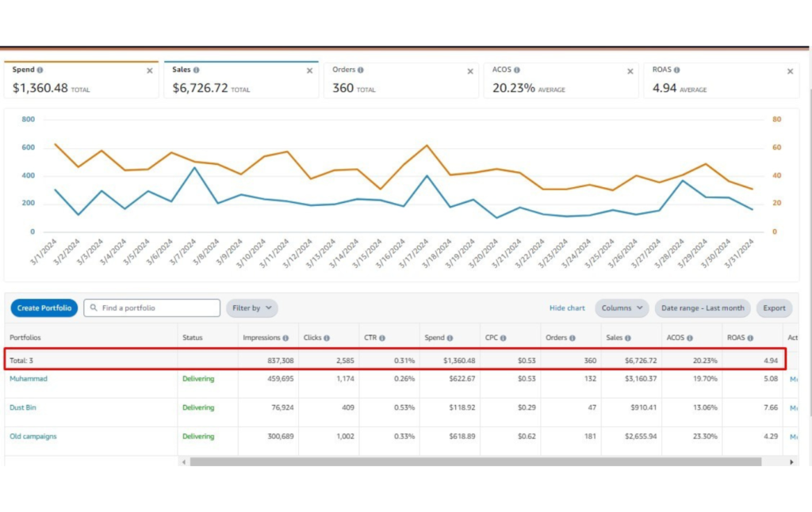
Task: Open Clicks column info icon
Action: (x=327, y=338)
